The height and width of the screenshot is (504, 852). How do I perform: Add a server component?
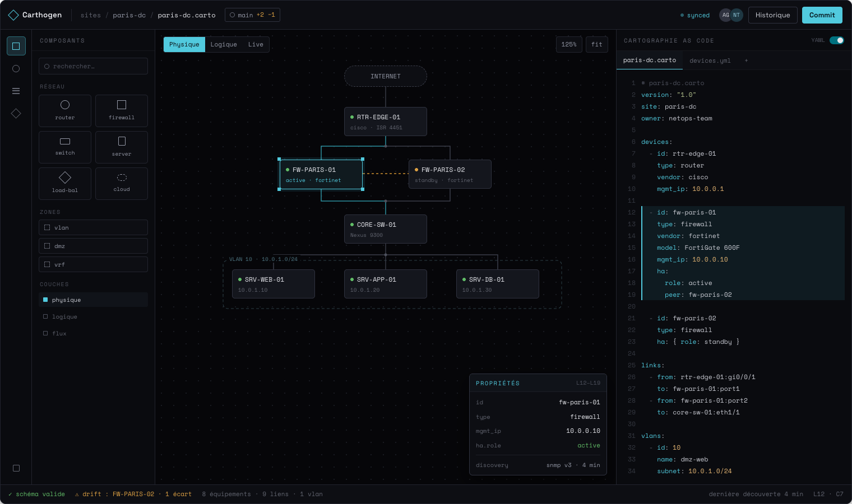122,147
